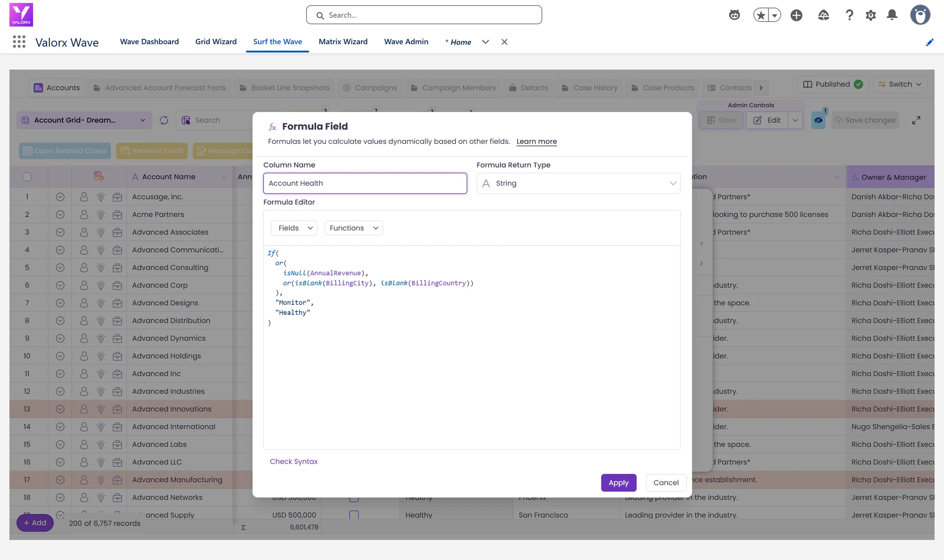
Task: Switch to Wave Dashboard tab
Action: (x=149, y=42)
